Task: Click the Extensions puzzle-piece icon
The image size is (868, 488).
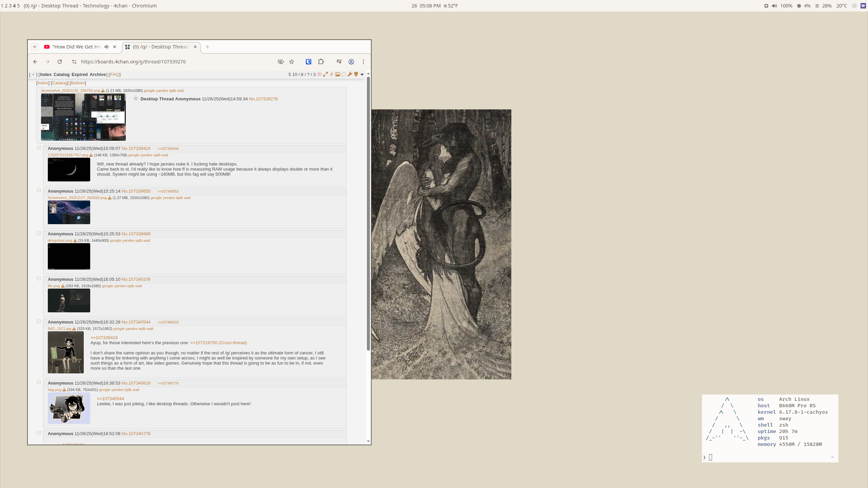Action: (321, 62)
